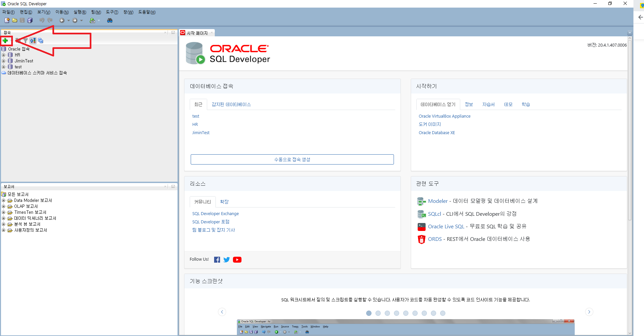This screenshot has width=644, height=336.
Task: Open the Back button history dropdown arrow
Action: (x=68, y=20)
